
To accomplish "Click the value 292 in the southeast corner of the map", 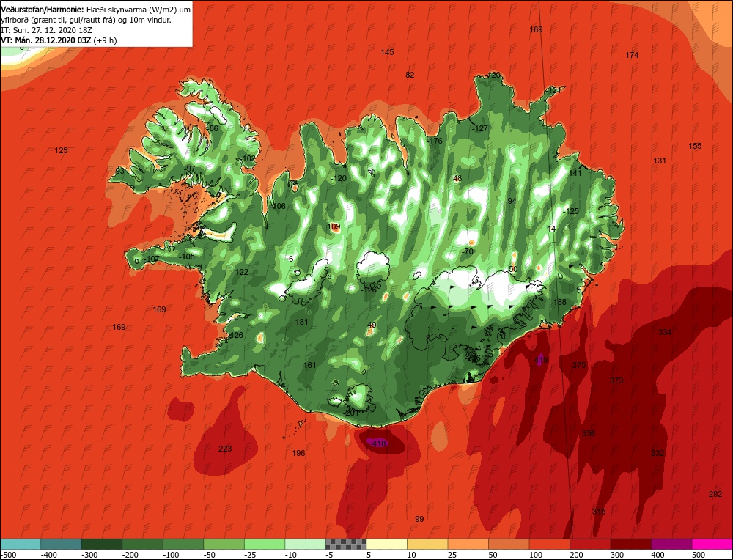I will 715,494.
